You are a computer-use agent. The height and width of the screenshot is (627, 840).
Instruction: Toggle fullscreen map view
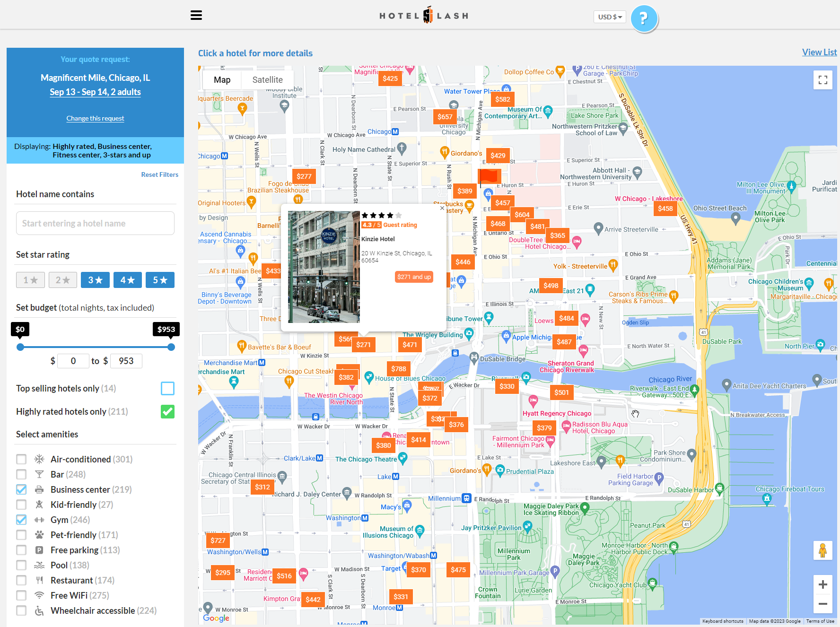tap(822, 80)
